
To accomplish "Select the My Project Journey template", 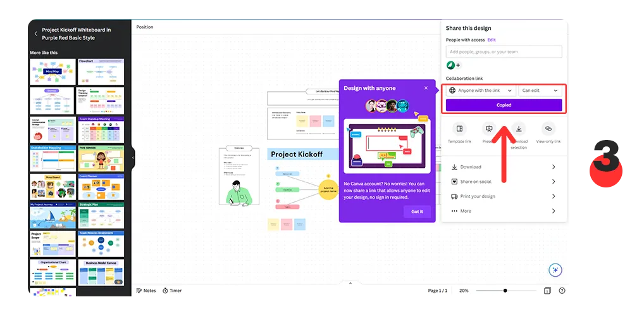I will [x=53, y=215].
